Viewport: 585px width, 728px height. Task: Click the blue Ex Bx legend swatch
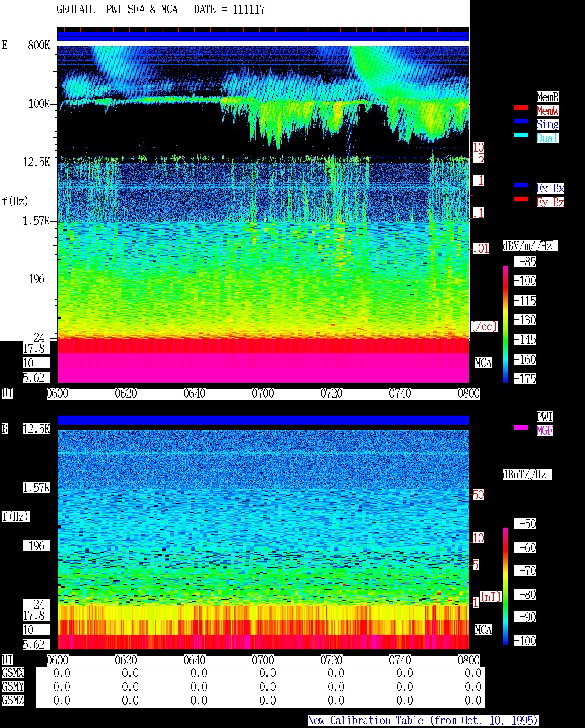coord(521,185)
